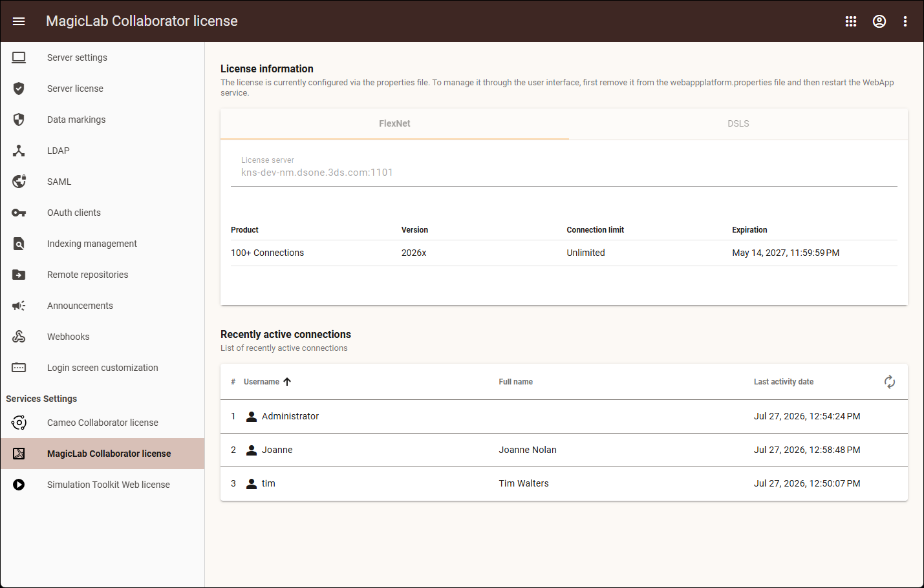The width and height of the screenshot is (924, 588).
Task: Click the SAML globe-lock icon
Action: click(19, 182)
